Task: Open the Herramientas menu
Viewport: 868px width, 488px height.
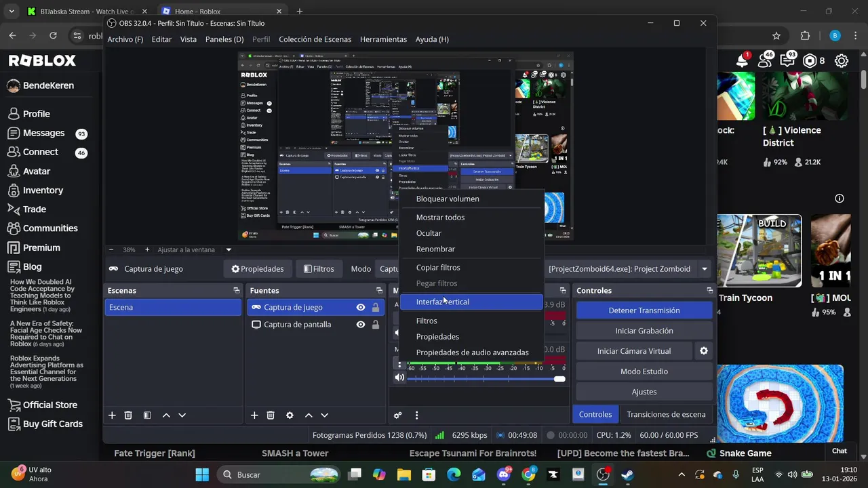Action: [383, 39]
